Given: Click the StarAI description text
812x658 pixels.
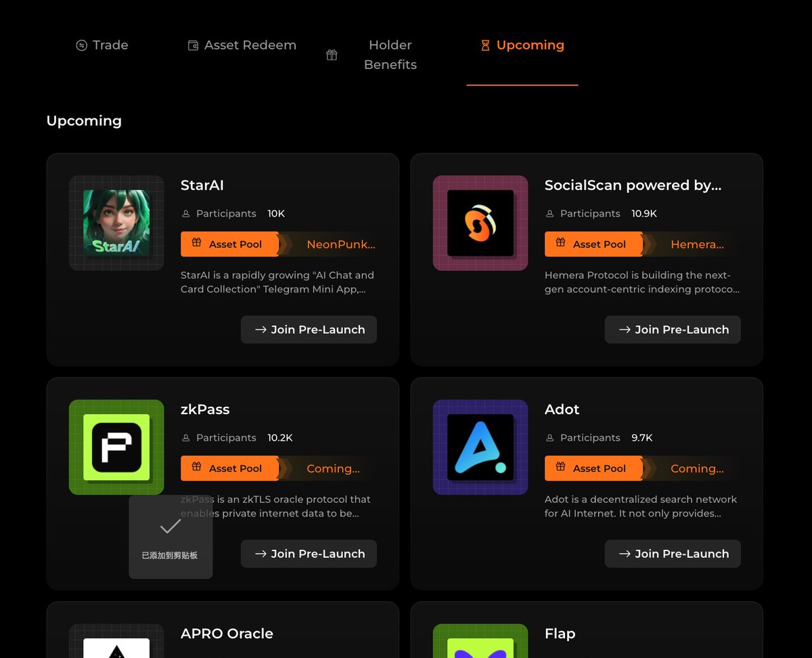Looking at the screenshot, I should tap(277, 282).
